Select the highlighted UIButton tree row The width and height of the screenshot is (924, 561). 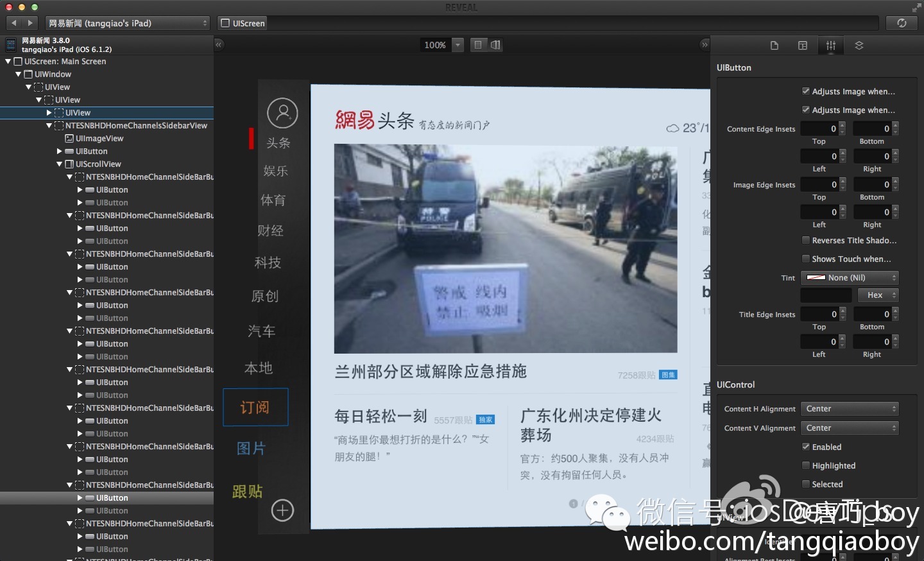tap(107, 498)
